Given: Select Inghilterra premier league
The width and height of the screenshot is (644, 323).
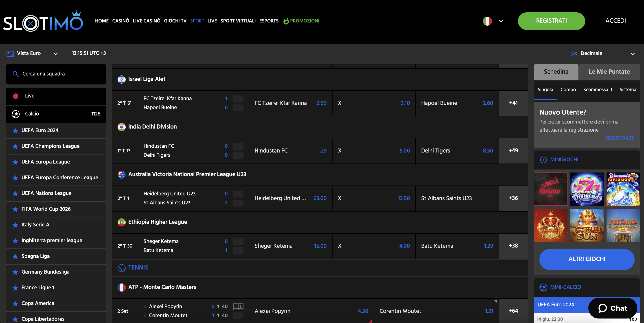Looking at the screenshot, I should tap(56, 240).
